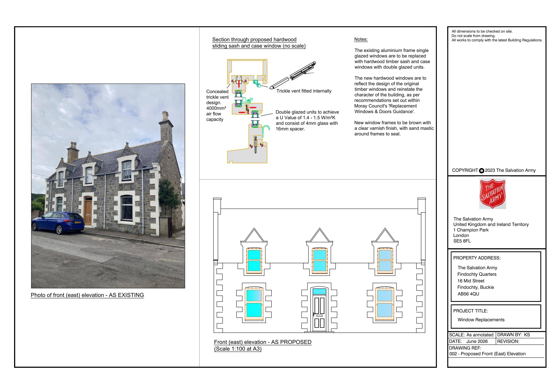Click 'All dimensions to be checked on site.'
This screenshot has width=555, height=392.
pyautogui.click(x=482, y=31)
